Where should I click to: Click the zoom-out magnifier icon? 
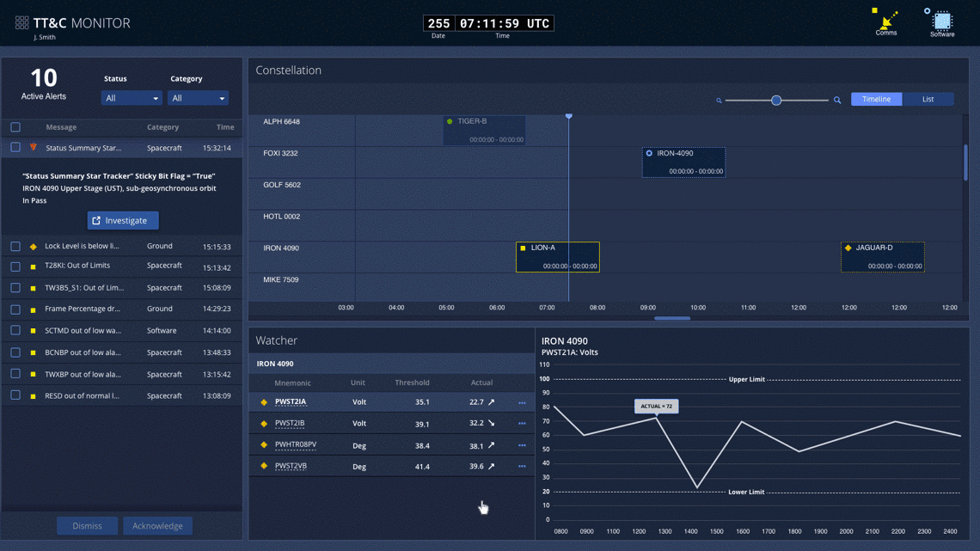click(719, 101)
